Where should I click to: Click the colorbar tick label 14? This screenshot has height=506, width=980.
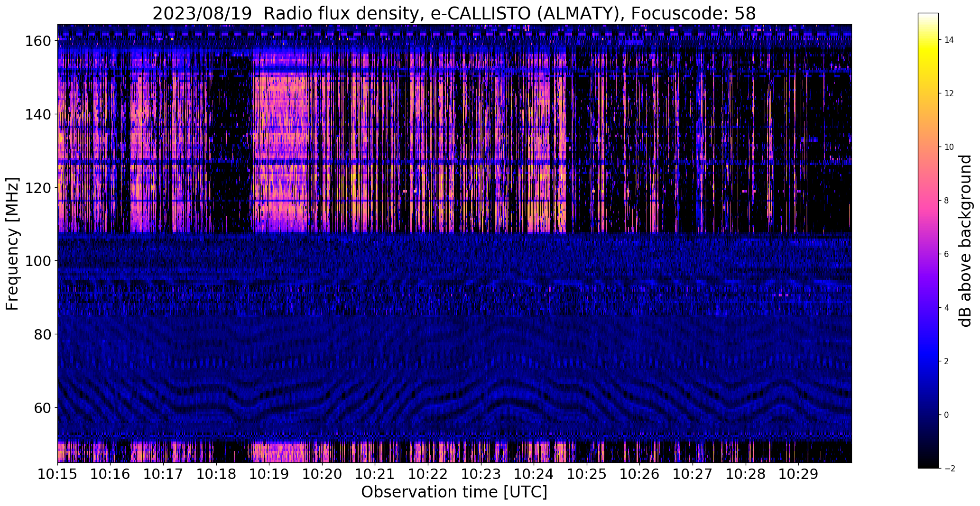pos(949,40)
